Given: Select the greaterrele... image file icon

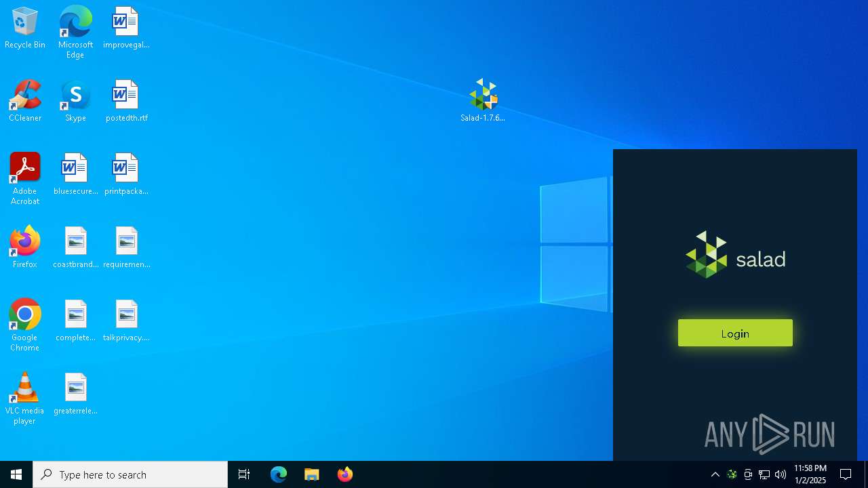Looking at the screenshot, I should 75,394.
